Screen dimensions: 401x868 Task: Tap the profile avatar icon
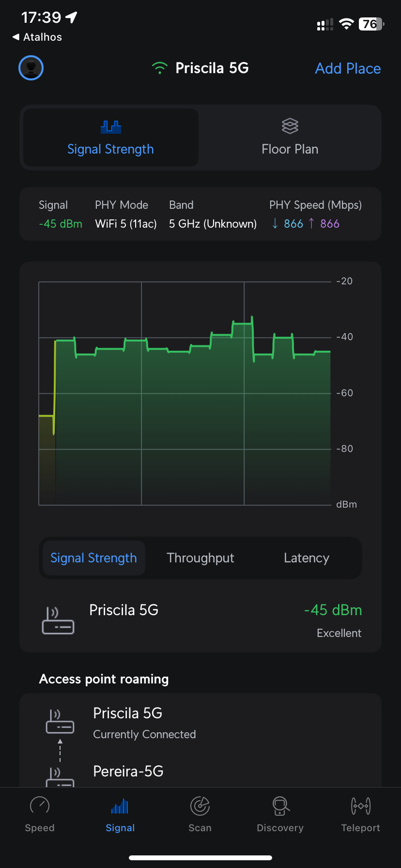pyautogui.click(x=31, y=68)
